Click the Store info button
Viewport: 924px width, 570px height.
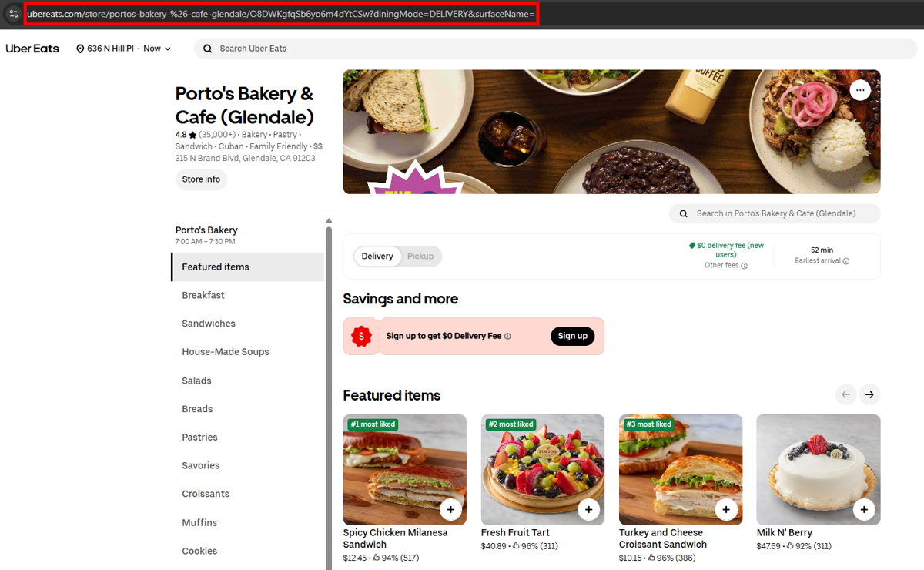pyautogui.click(x=201, y=179)
